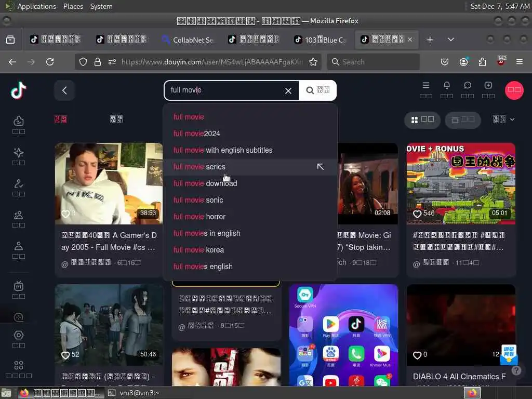Open the 50:46 horror game video thumbnail
This screenshot has height=399, width=532.
coord(109,325)
